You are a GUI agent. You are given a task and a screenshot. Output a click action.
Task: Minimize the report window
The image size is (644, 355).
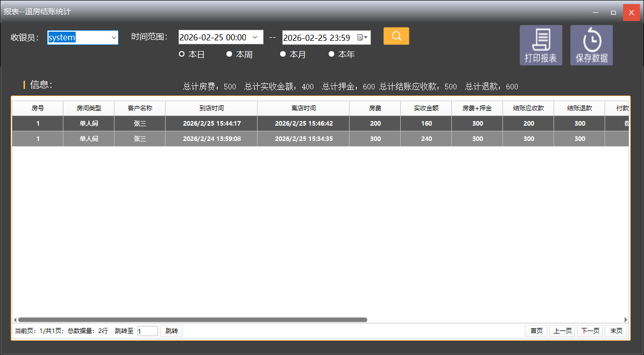(595, 12)
